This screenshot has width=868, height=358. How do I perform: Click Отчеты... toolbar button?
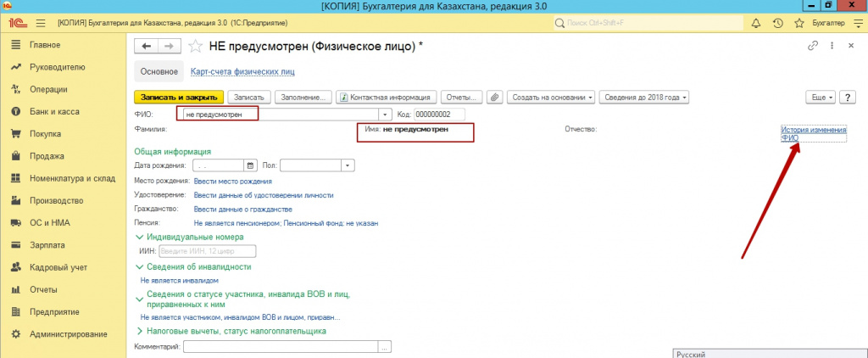click(x=462, y=97)
